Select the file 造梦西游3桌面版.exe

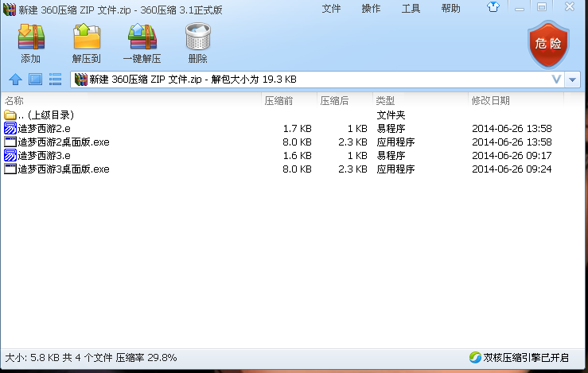tap(63, 169)
